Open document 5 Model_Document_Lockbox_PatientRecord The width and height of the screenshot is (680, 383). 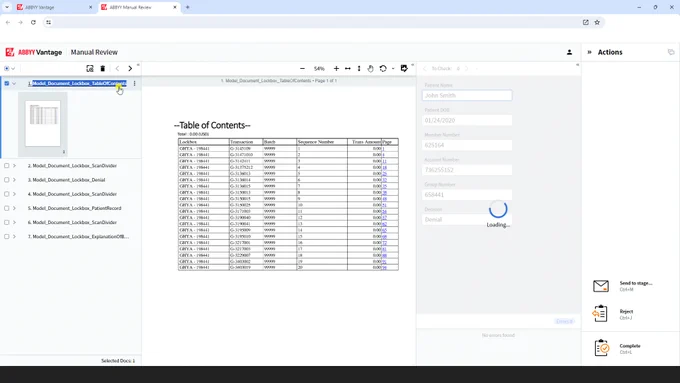click(75, 208)
